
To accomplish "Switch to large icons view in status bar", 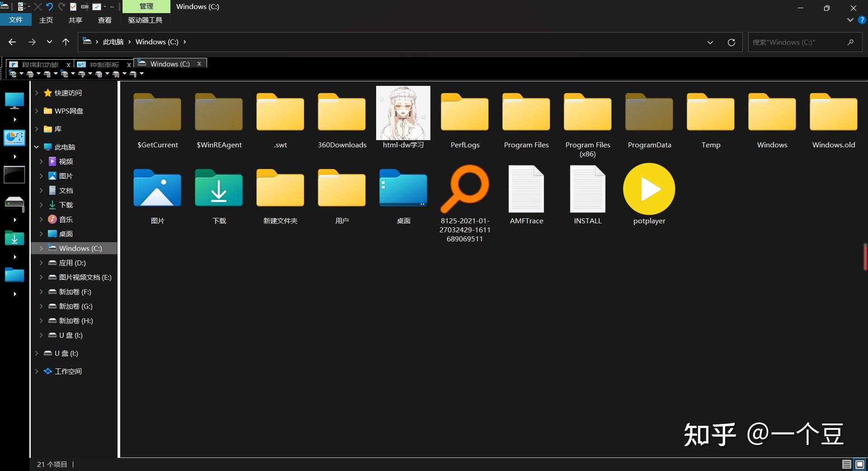I will [x=860, y=464].
